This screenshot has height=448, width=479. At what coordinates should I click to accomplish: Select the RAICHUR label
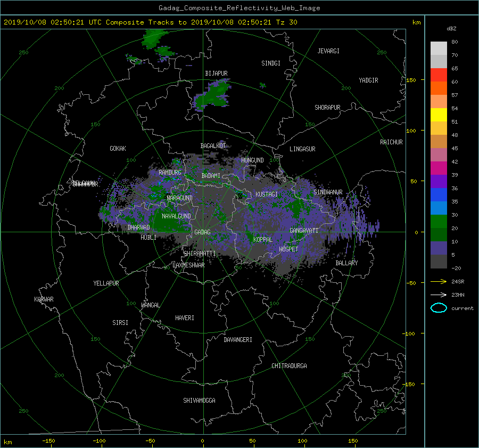[391, 142]
